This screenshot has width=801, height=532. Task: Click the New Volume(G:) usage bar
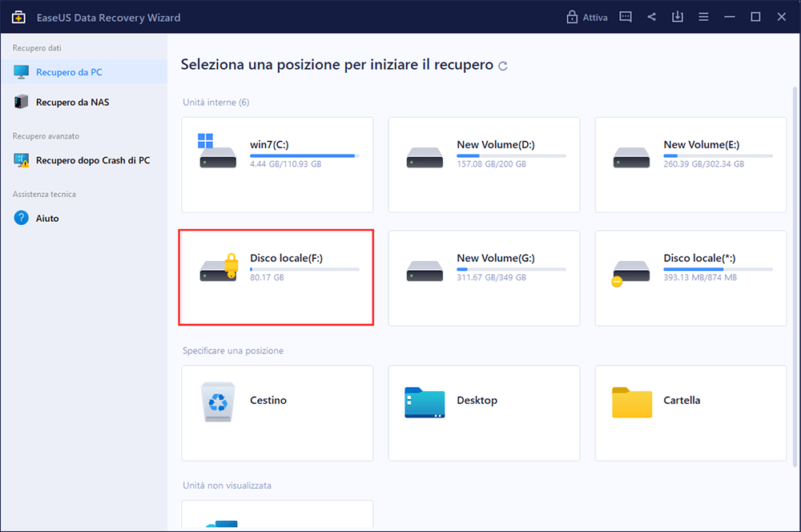click(511, 269)
